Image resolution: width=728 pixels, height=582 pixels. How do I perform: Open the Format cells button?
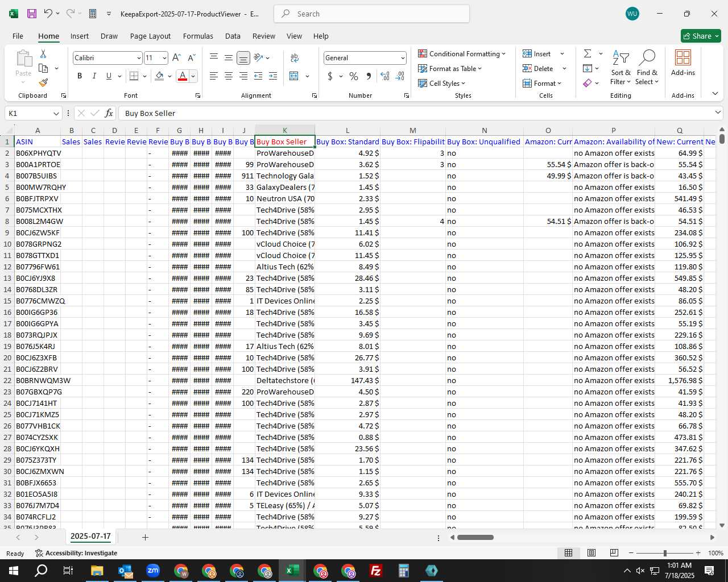(542, 83)
